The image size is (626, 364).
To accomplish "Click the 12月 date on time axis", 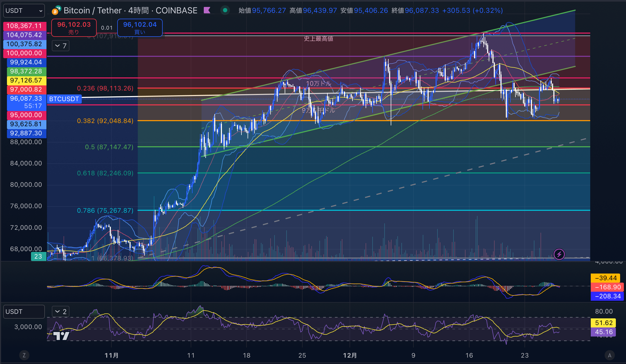I will tap(350, 355).
